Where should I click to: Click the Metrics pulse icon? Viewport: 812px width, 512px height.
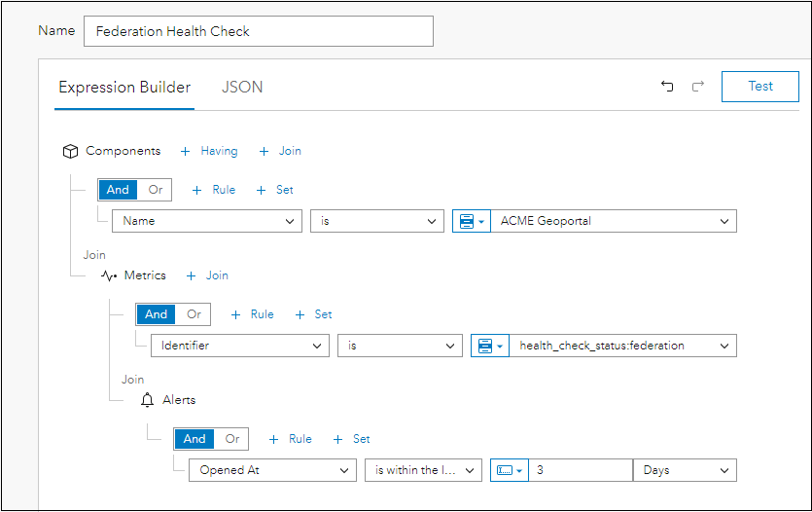[109, 275]
